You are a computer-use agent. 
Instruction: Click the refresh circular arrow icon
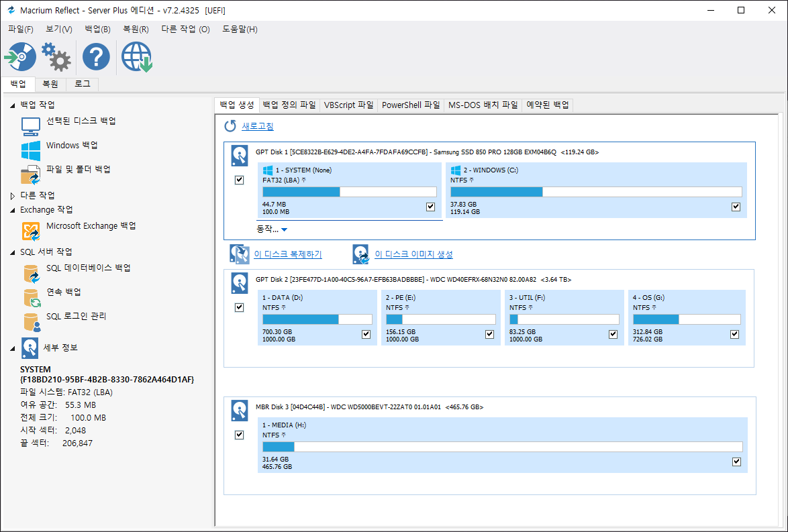coord(230,126)
